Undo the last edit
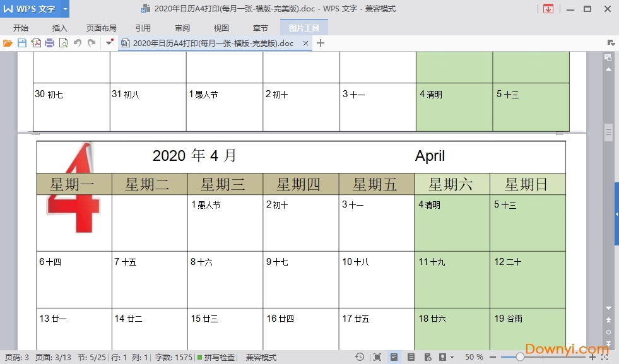 [76, 42]
